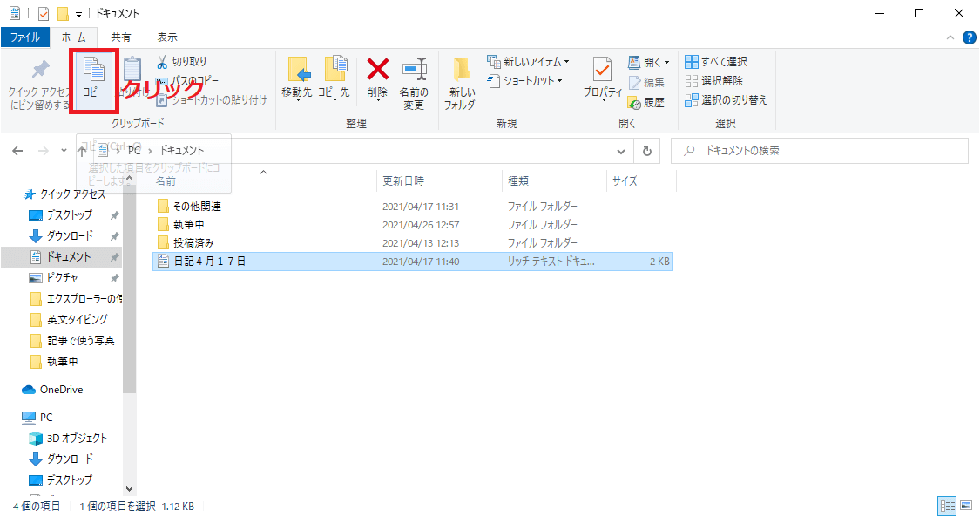Click the Cut (切り取り) scissors button
The image size is (980, 517).
181,61
